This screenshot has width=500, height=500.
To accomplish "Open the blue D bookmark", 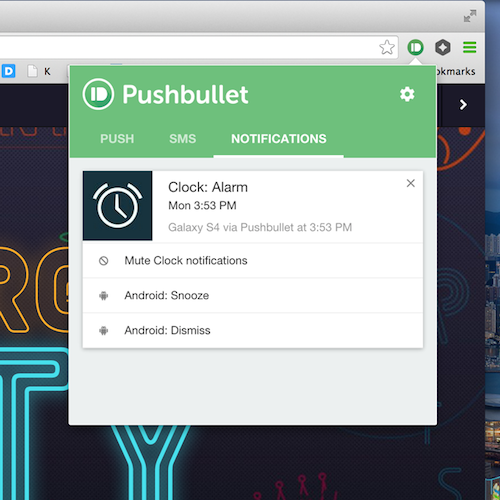I will (x=9, y=71).
